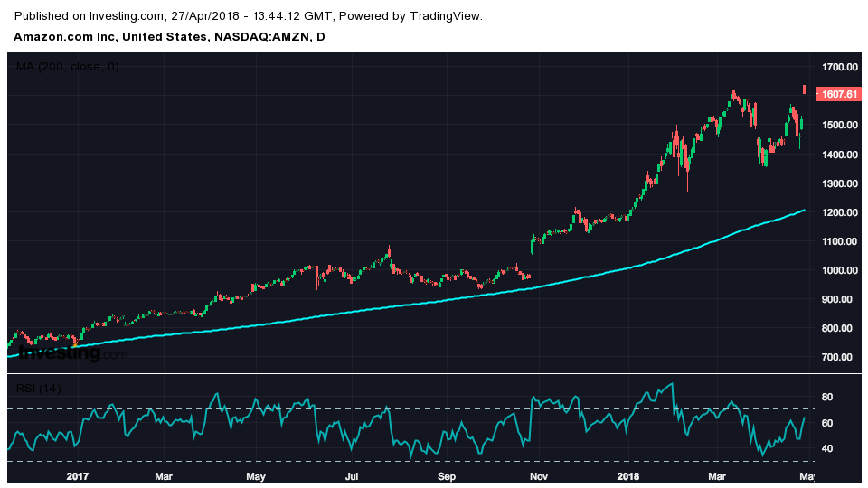Select the Jul marker on time axis

[x=352, y=475]
